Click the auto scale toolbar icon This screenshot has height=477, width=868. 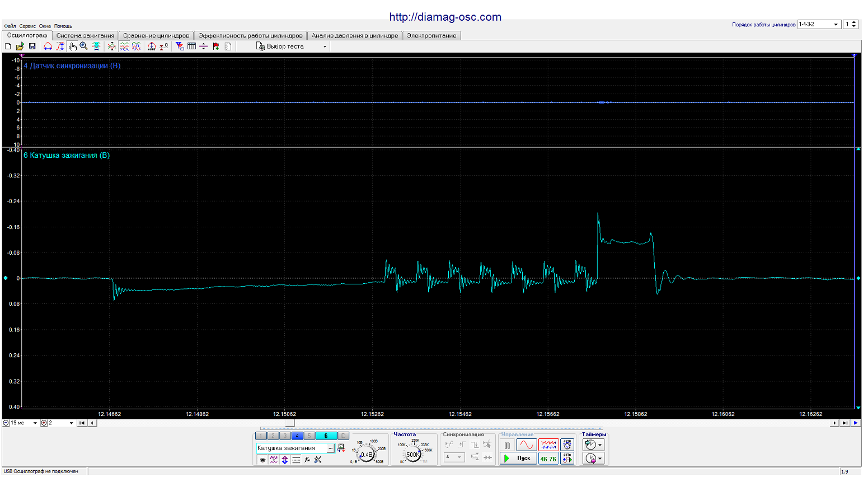152,46
